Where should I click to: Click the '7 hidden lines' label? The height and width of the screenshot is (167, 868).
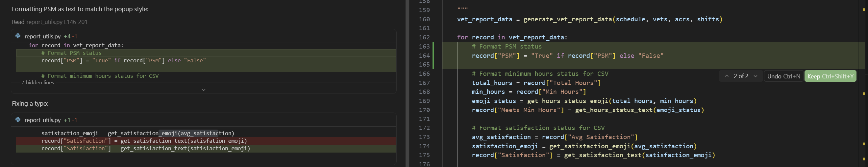click(x=37, y=83)
